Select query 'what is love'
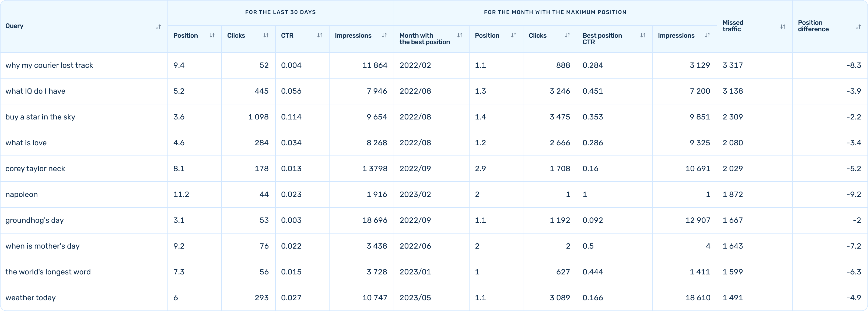The image size is (868, 311). [26, 143]
